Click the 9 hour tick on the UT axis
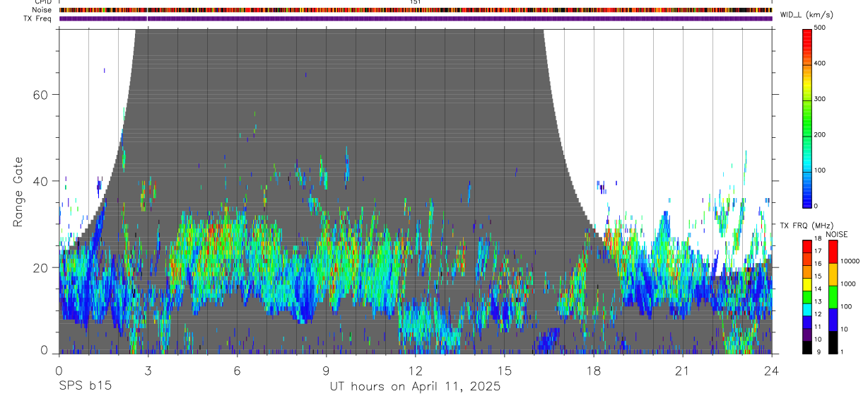 coord(326,370)
